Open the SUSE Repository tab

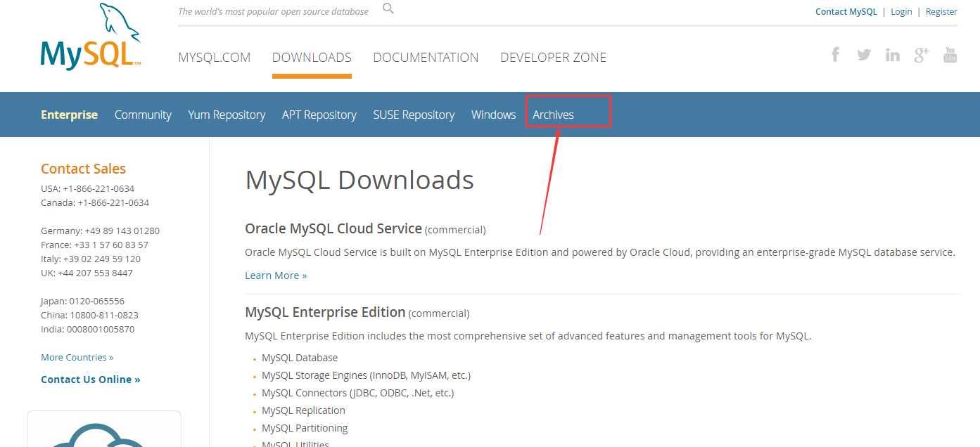[x=414, y=115]
